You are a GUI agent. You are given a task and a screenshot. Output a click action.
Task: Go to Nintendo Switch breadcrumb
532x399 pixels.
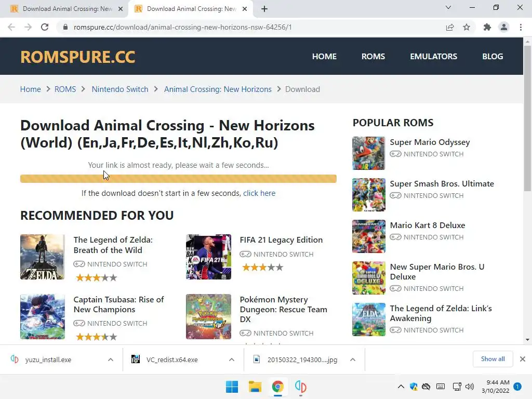[120, 89]
